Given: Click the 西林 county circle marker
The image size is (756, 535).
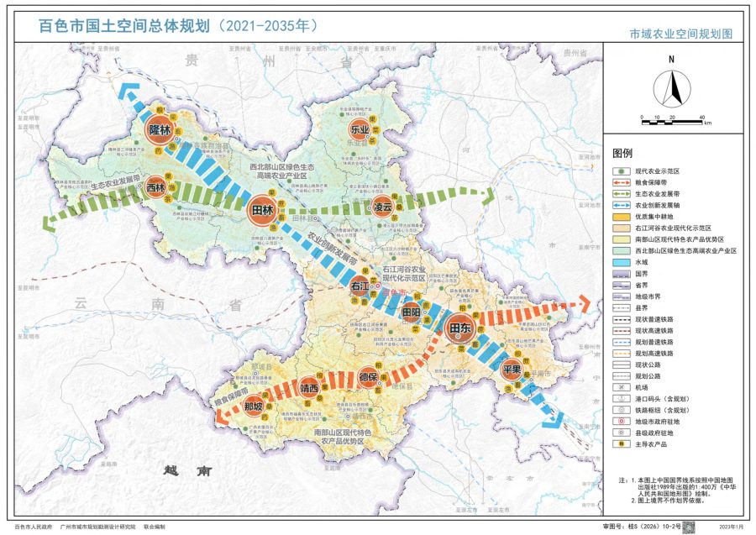Looking at the screenshot, I should pyautogui.click(x=155, y=187).
